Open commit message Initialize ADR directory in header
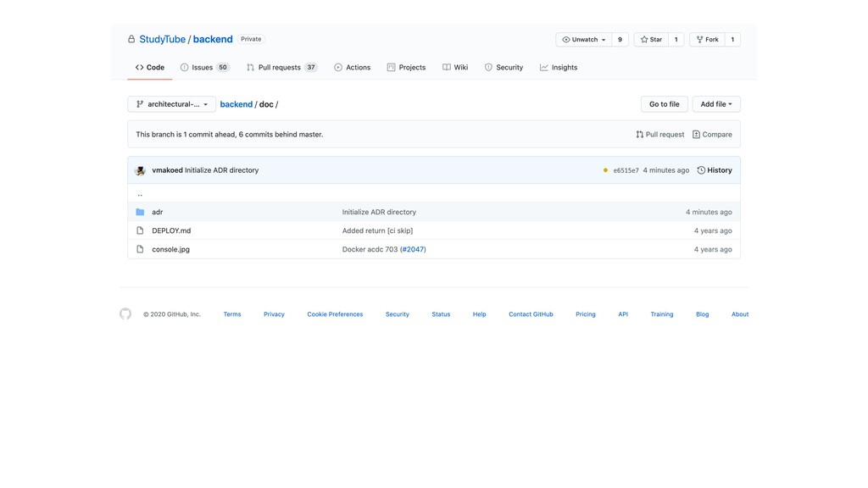The height and width of the screenshot is (488, 868). [221, 170]
